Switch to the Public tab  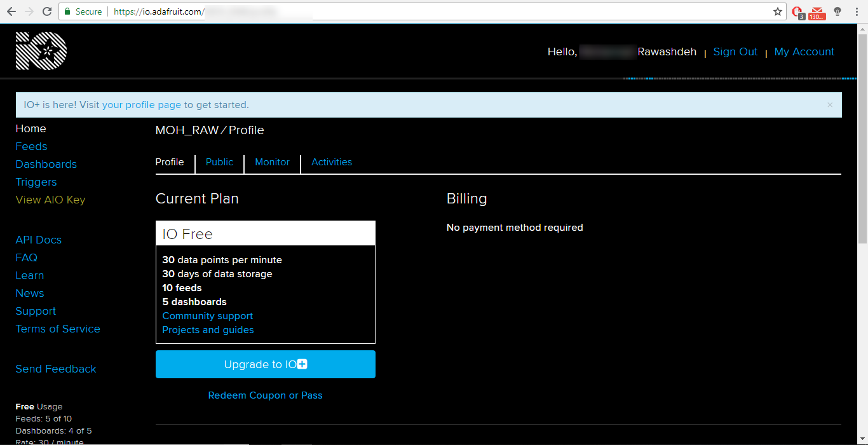point(219,162)
